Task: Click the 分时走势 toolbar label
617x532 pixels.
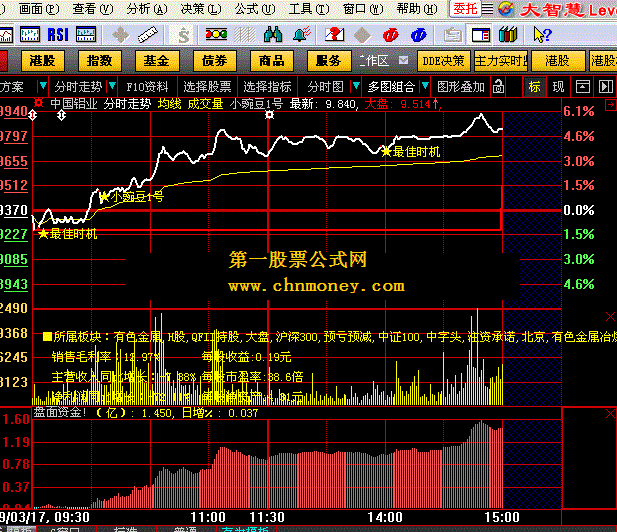Action: pyautogui.click(x=78, y=87)
